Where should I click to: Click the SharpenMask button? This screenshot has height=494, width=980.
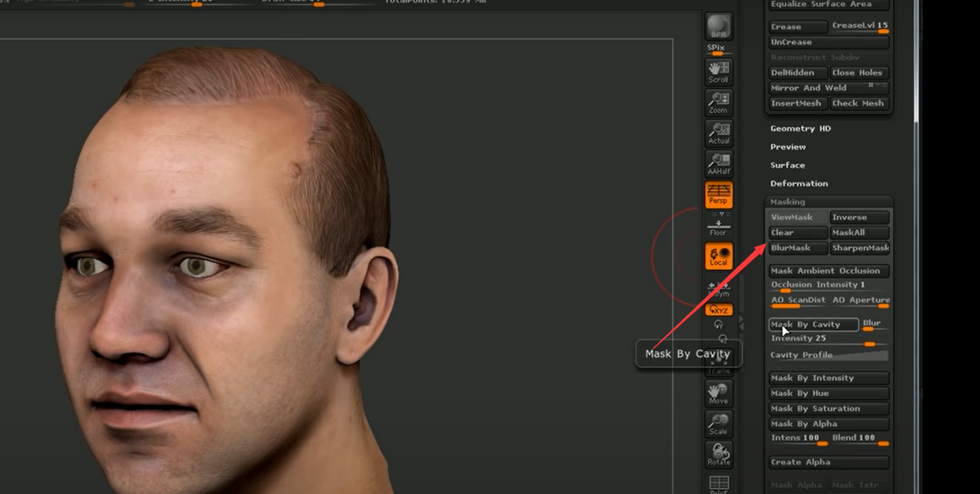click(860, 248)
